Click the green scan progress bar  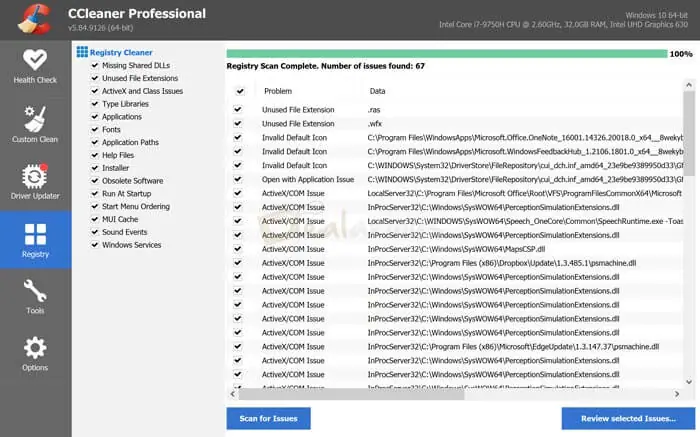(447, 54)
